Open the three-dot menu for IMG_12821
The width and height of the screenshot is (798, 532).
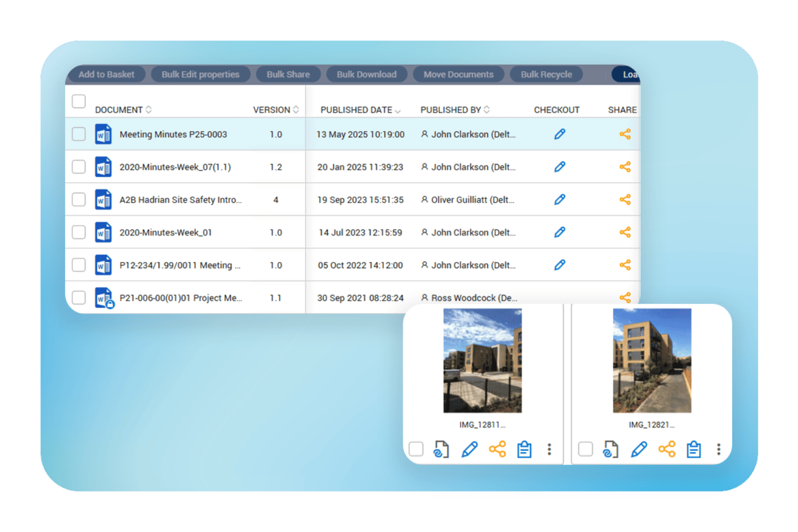[x=718, y=448]
